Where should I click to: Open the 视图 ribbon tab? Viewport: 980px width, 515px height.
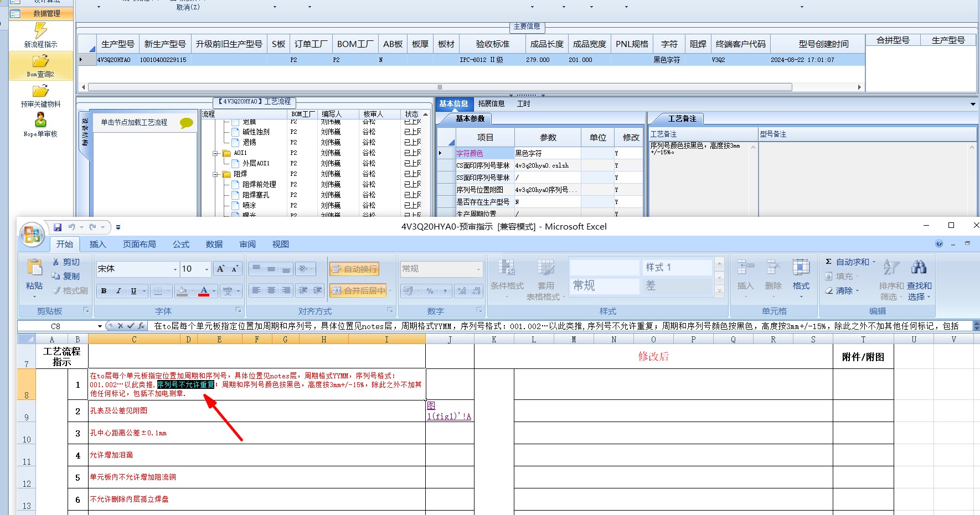(x=281, y=244)
